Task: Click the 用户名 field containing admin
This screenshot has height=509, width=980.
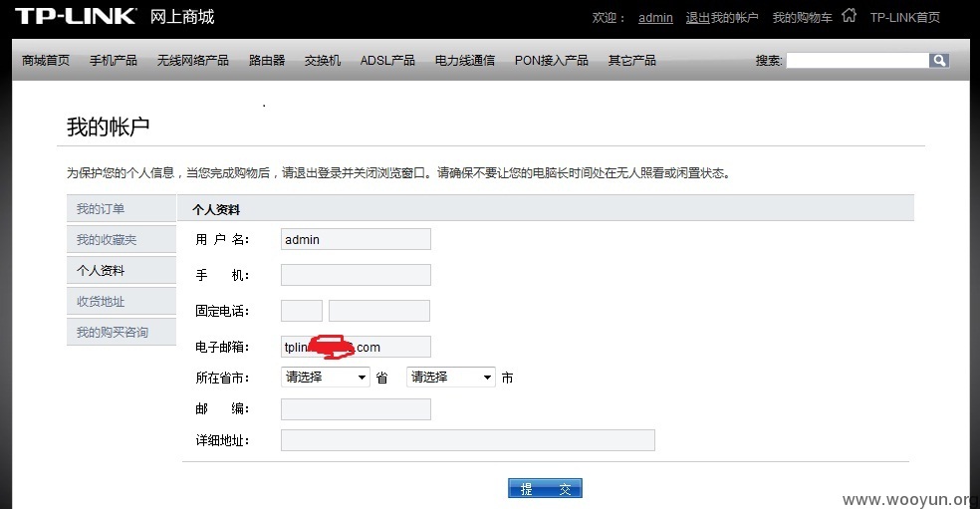Action: coord(356,239)
